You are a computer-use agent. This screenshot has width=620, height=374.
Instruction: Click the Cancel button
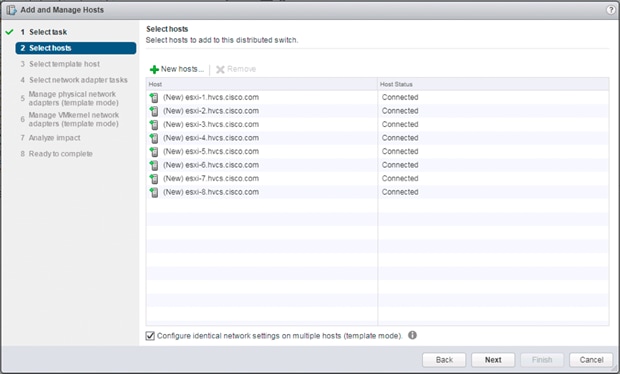click(591, 360)
